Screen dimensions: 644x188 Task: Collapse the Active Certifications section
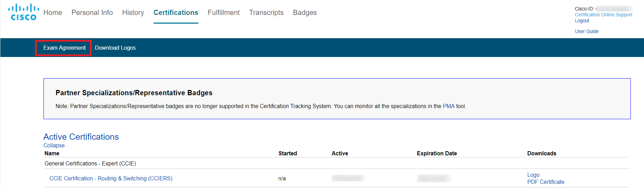click(x=54, y=145)
